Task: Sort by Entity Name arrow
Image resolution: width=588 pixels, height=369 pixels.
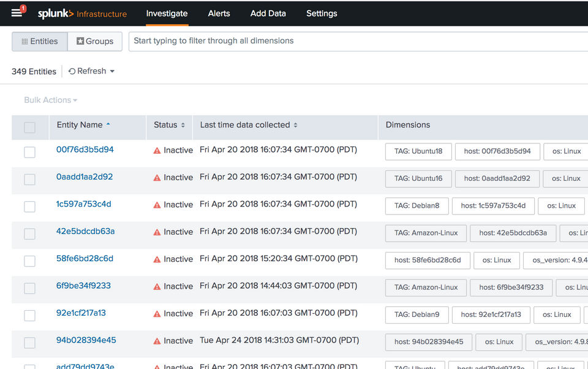Action: click(x=108, y=124)
